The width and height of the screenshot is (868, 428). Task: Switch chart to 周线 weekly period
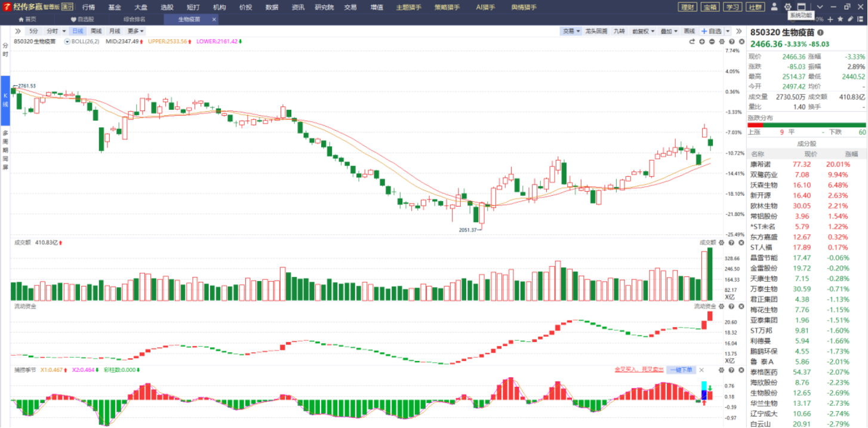(96, 31)
